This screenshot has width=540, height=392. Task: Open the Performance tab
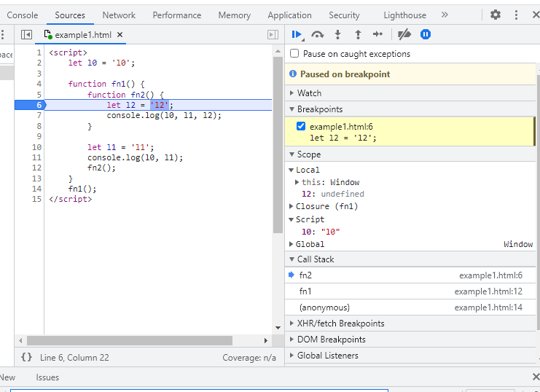176,15
